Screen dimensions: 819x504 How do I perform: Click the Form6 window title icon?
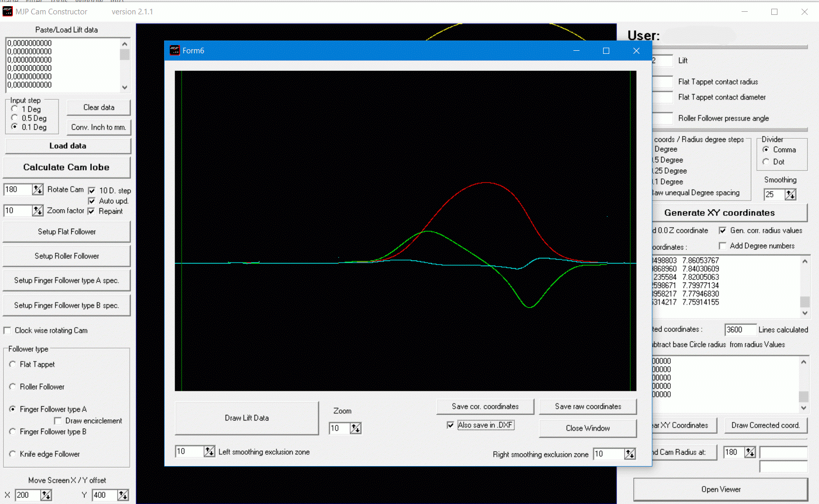click(x=175, y=50)
